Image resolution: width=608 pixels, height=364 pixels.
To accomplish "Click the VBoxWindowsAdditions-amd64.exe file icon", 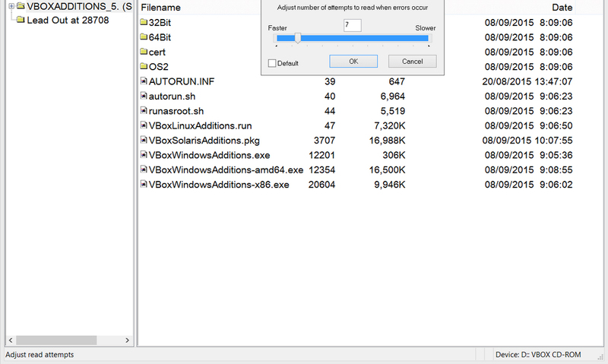I will pos(144,169).
